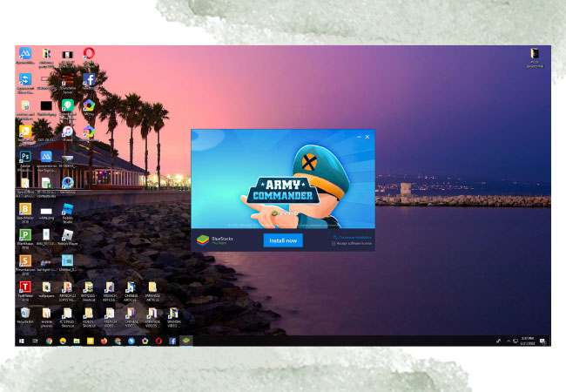This screenshot has height=392, width=566.
Task: Open the red TextMaker desktop icon
Action: coord(25,287)
